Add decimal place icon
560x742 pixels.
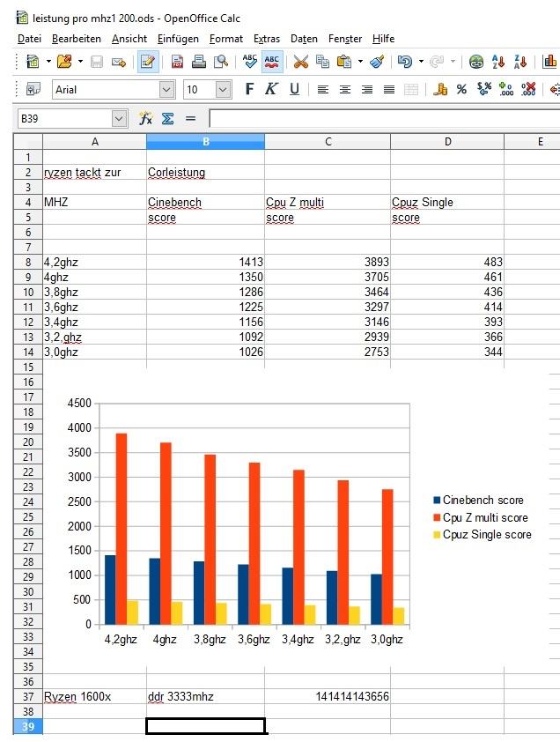point(506,89)
